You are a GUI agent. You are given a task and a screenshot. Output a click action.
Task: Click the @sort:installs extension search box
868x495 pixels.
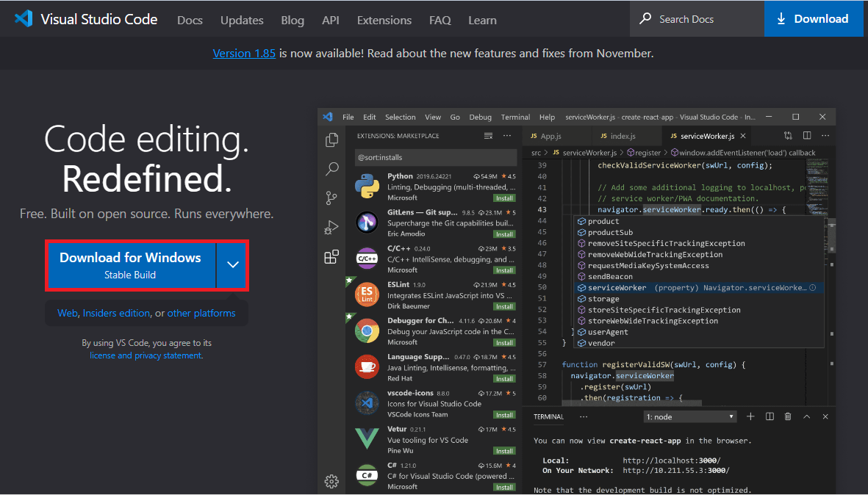coord(436,158)
